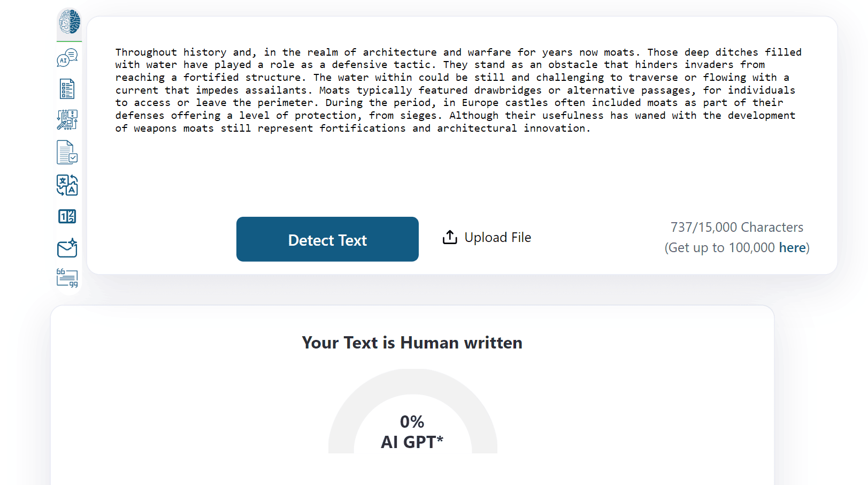
Task: Select the word counter numbers icon
Action: [67, 216]
